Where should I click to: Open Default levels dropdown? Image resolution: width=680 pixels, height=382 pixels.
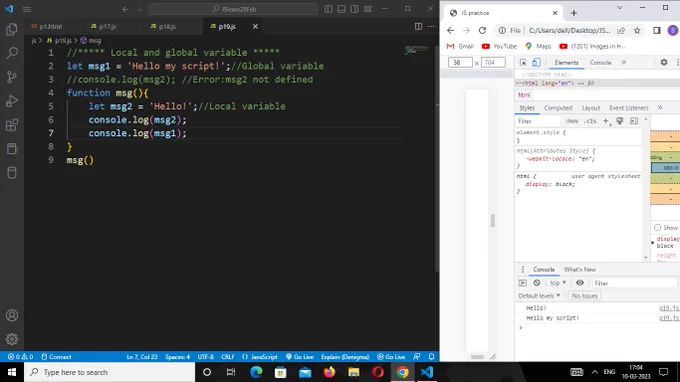tap(539, 296)
